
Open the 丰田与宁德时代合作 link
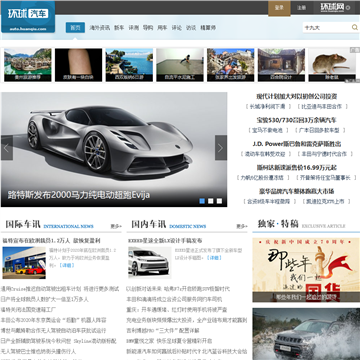pyautogui.click(x=324, y=154)
